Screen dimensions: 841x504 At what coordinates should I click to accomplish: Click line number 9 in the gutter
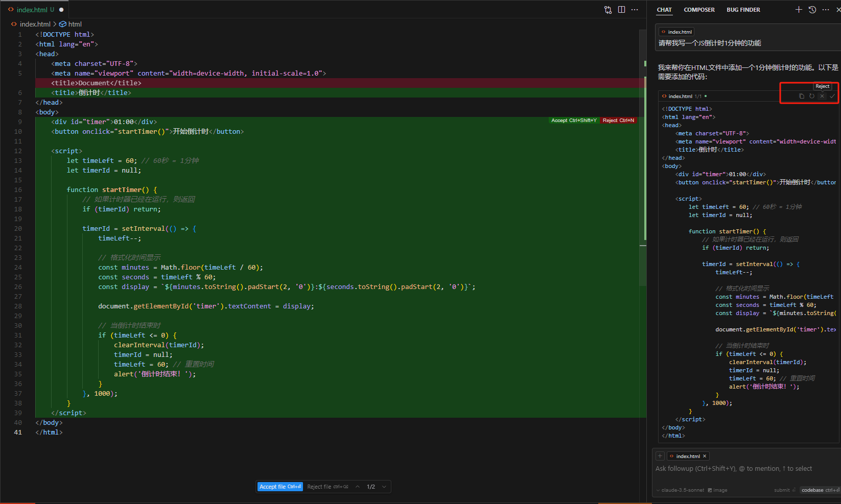tap(20, 122)
